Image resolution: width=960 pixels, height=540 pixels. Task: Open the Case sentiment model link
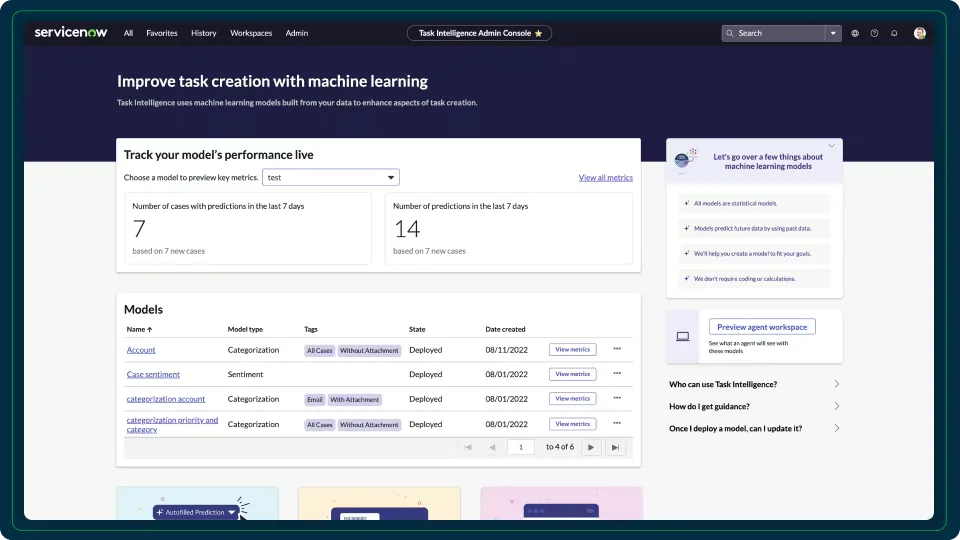click(153, 375)
